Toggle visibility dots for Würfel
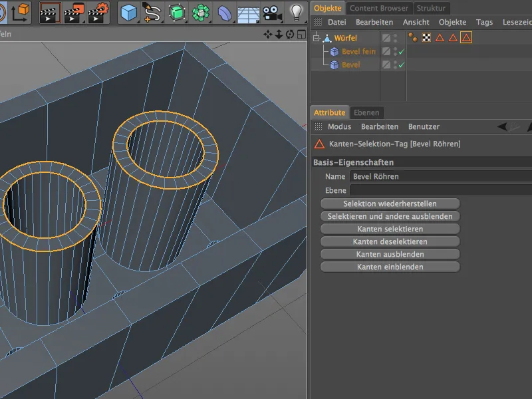Image resolution: width=532 pixels, height=399 pixels. point(395,38)
